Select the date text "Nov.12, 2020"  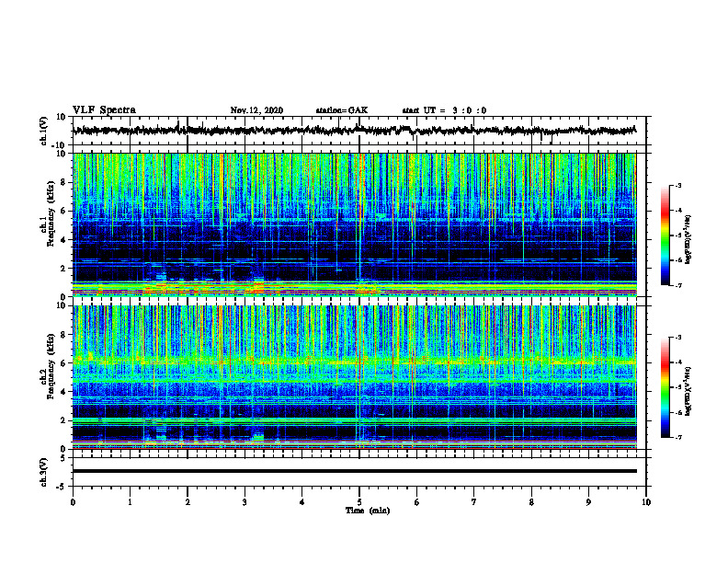click(x=256, y=110)
